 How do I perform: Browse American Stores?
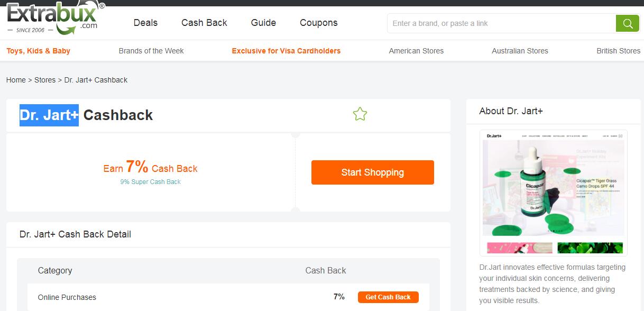pos(416,51)
